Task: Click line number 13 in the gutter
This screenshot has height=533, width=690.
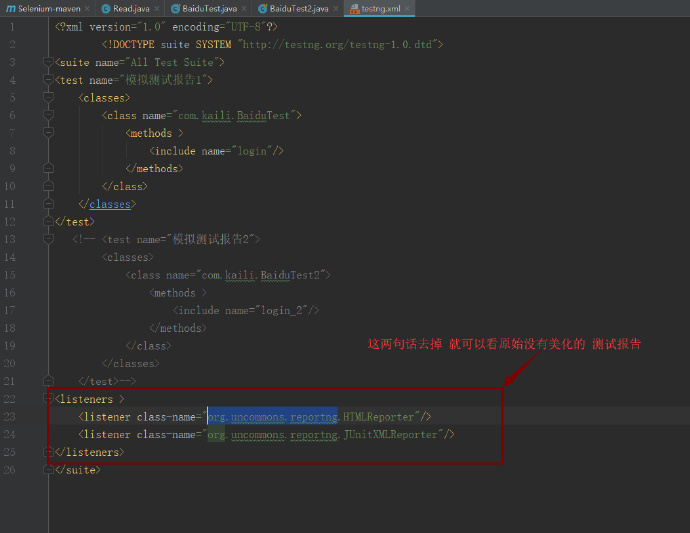Action: coord(9,239)
